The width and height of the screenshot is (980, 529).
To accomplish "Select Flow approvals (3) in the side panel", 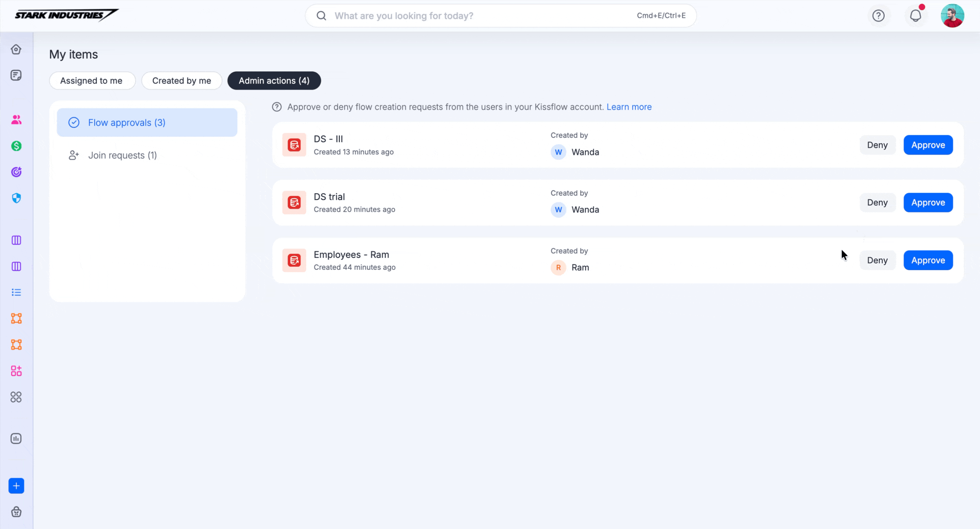I will point(127,123).
